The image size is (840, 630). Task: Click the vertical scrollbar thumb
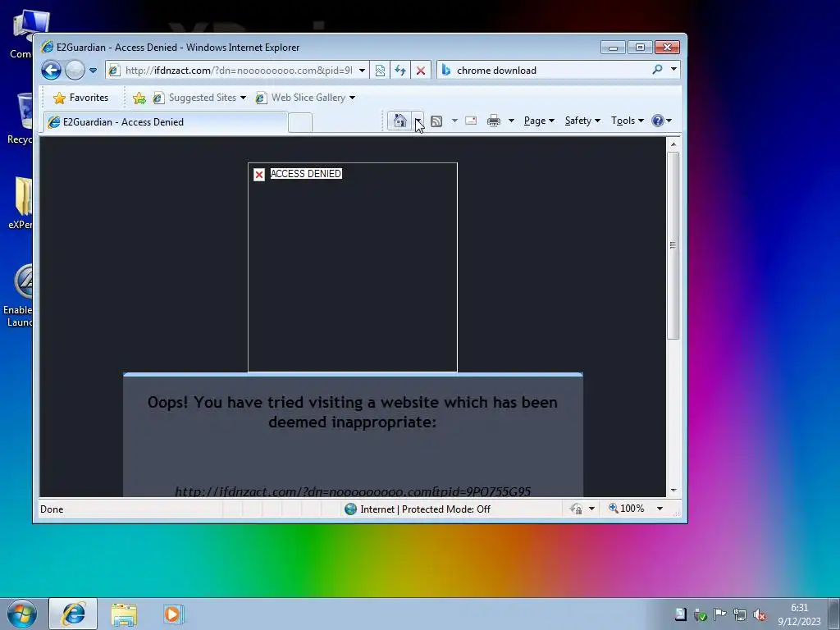(673, 245)
